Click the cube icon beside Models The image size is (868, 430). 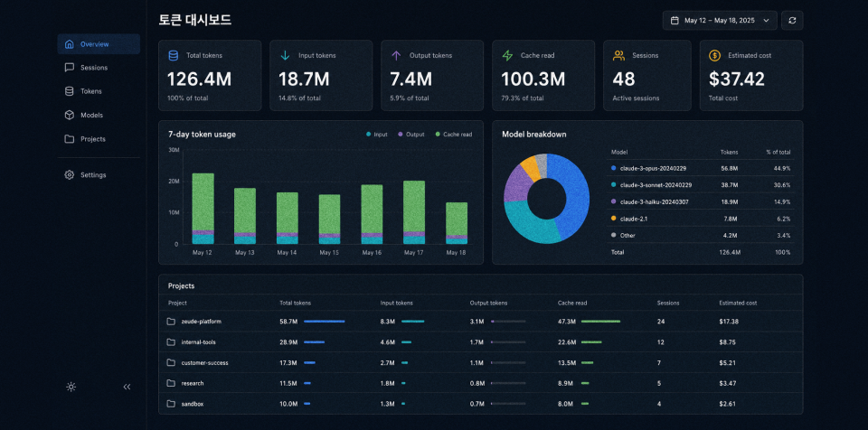[70, 115]
